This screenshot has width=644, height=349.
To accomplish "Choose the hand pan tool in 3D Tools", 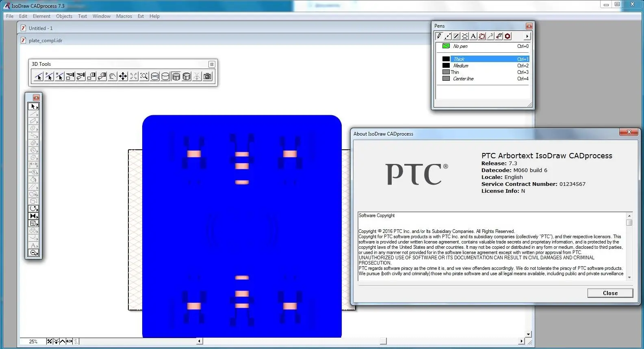I will (x=112, y=76).
